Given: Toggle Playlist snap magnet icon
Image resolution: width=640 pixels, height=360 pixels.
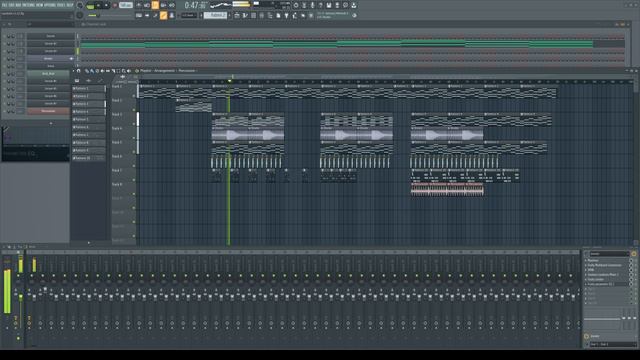Looking at the screenshot, I should [78, 71].
